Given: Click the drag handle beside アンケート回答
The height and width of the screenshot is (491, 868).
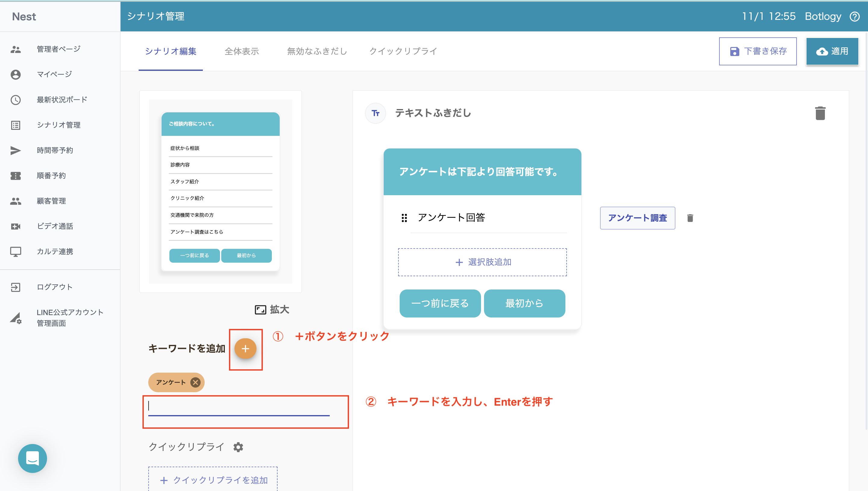Looking at the screenshot, I should click(404, 218).
